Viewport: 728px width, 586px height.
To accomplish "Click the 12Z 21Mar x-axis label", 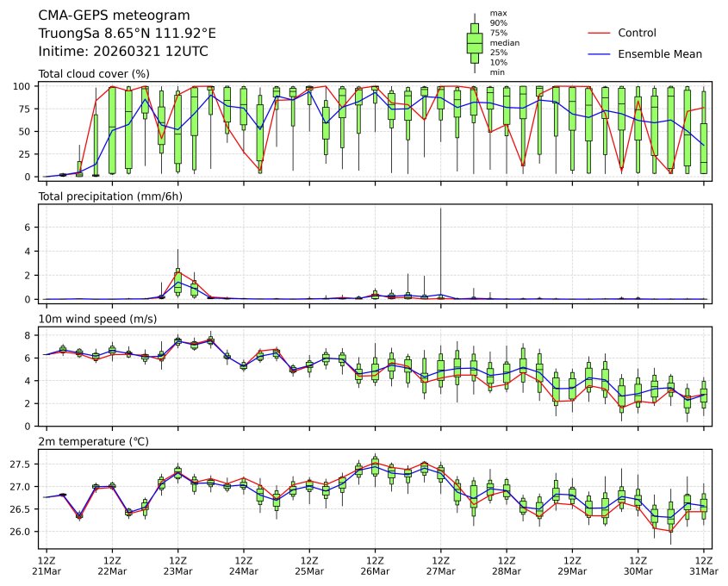I will pos(47,565).
